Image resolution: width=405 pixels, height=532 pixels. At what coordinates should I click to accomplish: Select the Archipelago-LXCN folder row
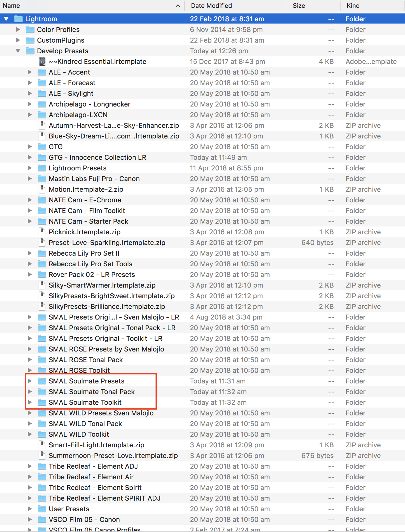[202, 115]
